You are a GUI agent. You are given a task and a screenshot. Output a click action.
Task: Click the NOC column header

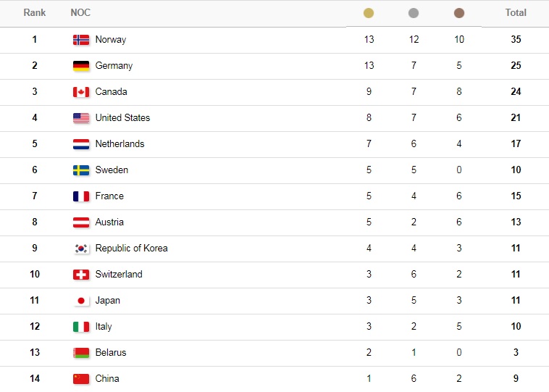click(x=80, y=13)
